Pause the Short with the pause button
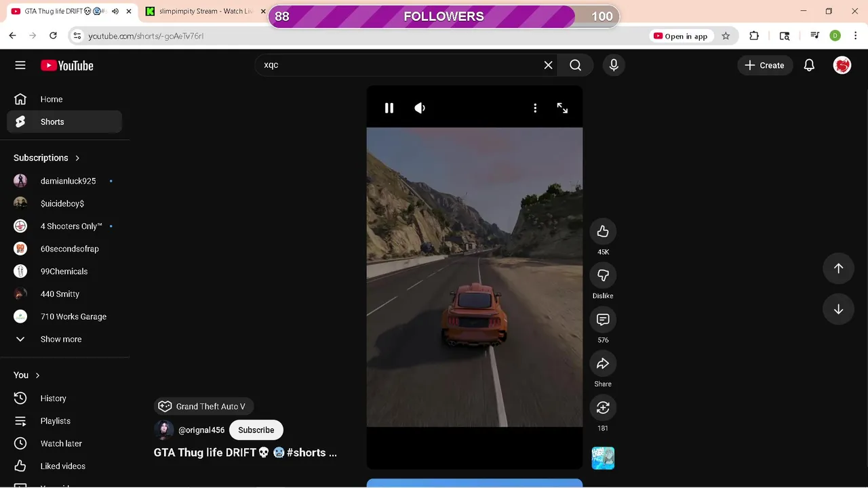This screenshot has width=868, height=488. (x=389, y=108)
